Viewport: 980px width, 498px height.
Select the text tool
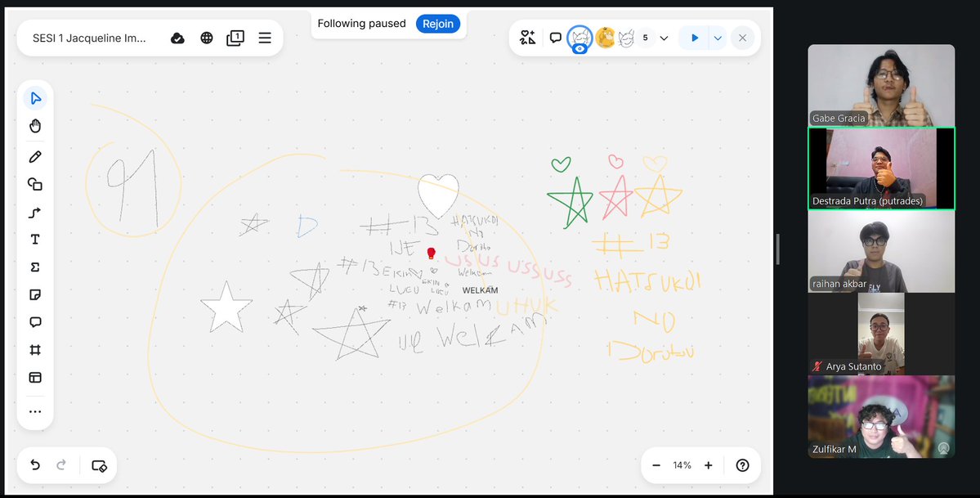tap(35, 240)
